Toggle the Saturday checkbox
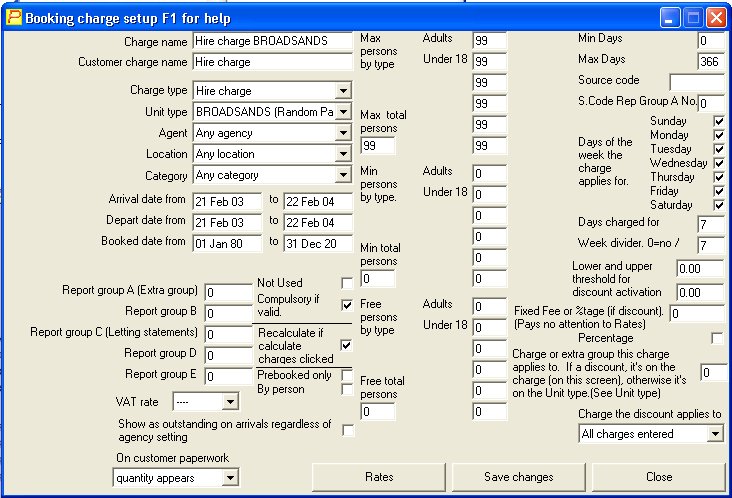732x498 pixels. (x=718, y=205)
